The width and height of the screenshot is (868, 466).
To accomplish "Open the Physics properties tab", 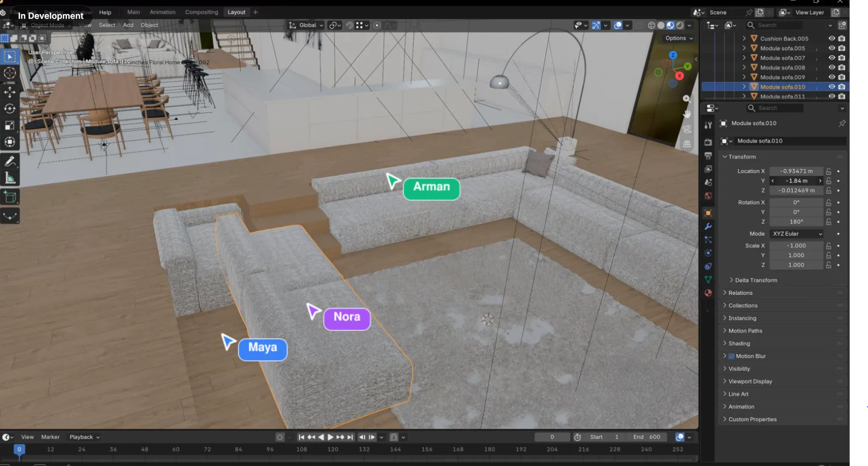I will (708, 253).
